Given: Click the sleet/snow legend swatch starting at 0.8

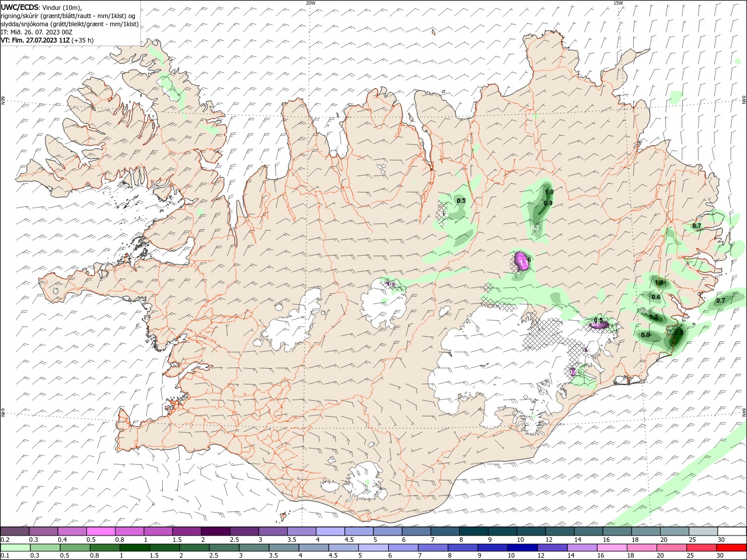Looking at the screenshot, I should click(x=130, y=531).
